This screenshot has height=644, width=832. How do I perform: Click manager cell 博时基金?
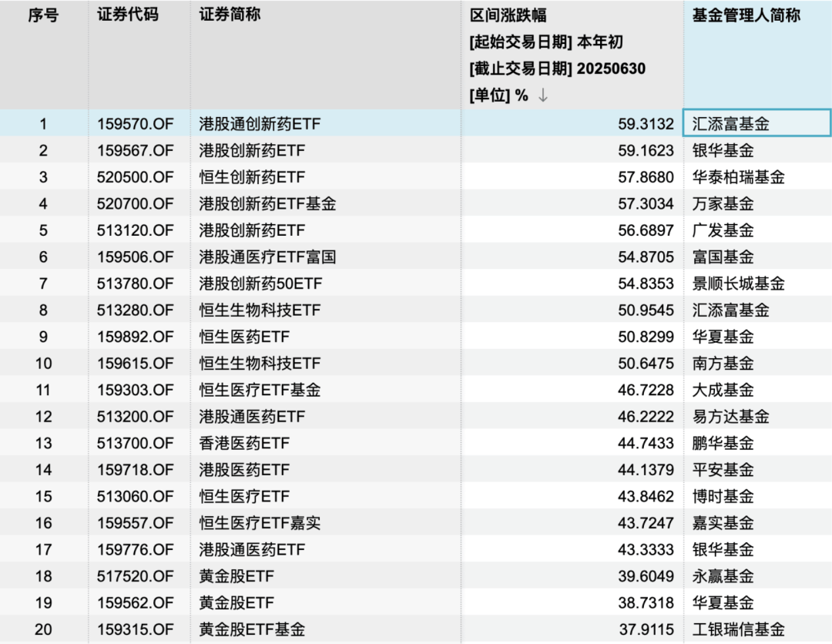coord(723,497)
